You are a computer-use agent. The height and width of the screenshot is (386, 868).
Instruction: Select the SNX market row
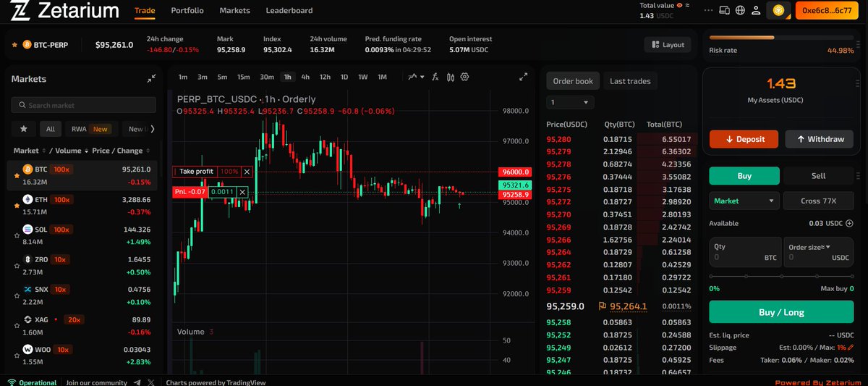(82, 295)
